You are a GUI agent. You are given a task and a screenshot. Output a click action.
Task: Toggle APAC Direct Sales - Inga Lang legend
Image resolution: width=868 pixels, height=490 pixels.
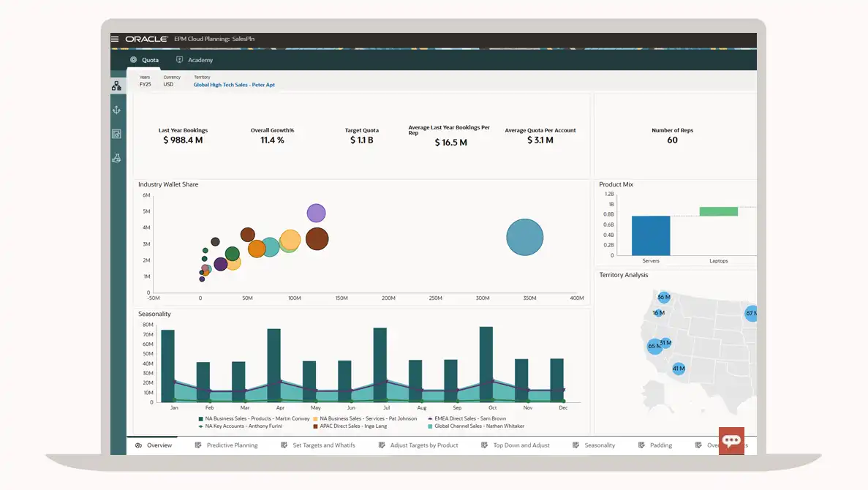tap(350, 426)
